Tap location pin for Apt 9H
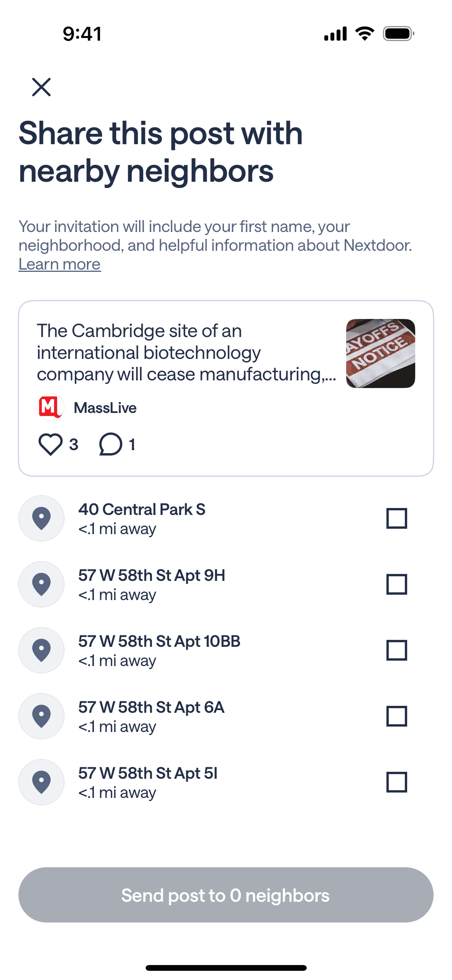The width and height of the screenshot is (452, 980). (x=41, y=584)
